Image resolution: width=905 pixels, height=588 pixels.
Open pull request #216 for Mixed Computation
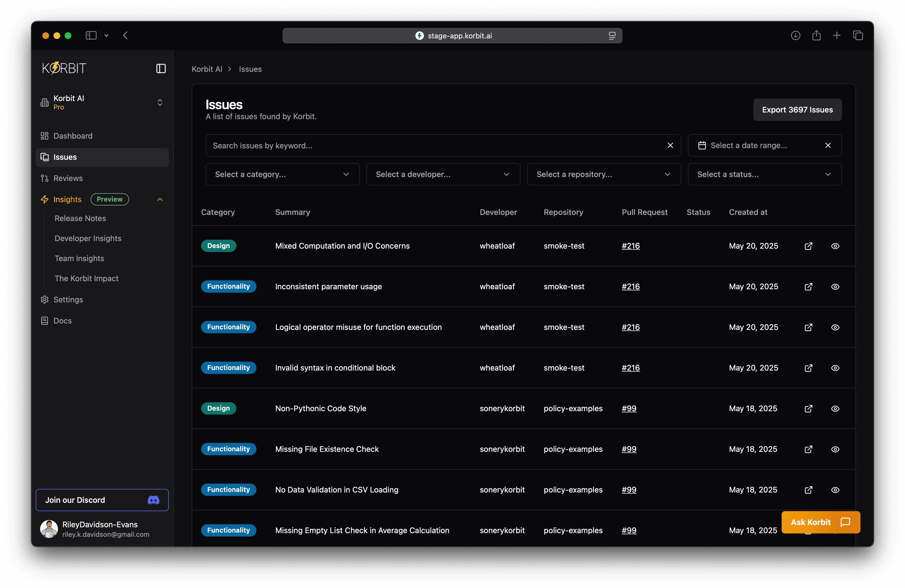click(631, 246)
